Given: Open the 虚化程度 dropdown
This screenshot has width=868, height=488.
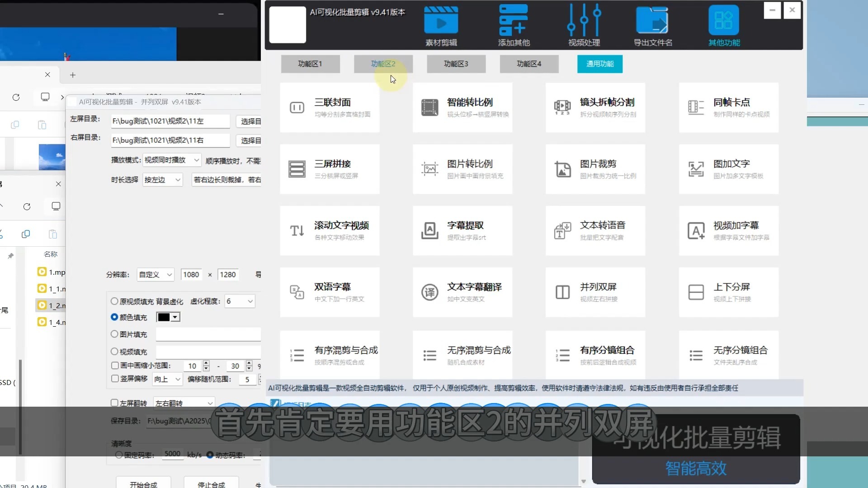Looking at the screenshot, I should [240, 301].
